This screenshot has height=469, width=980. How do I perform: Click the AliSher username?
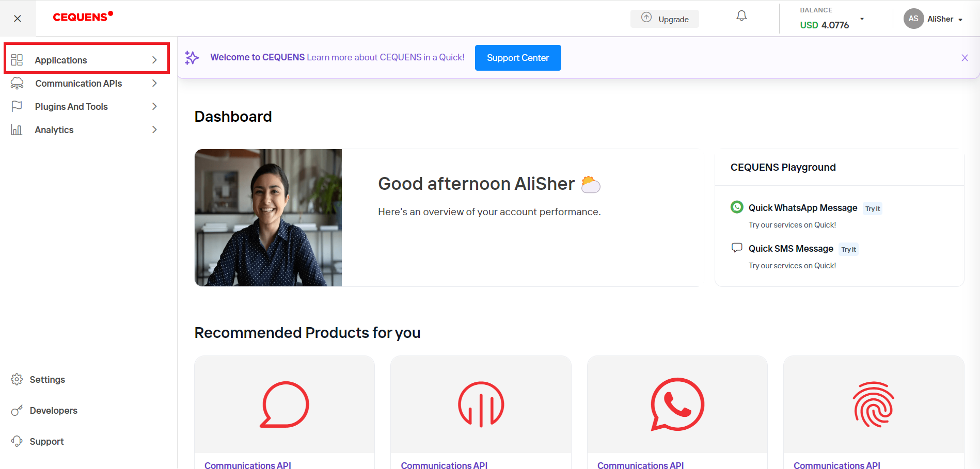[940, 19]
